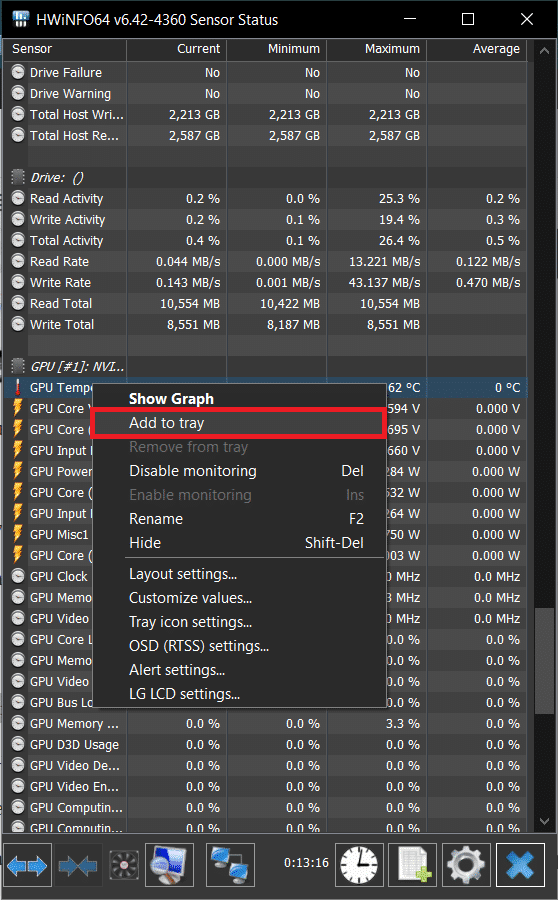Click the Sensor column header
558x900 pixels.
64,49
